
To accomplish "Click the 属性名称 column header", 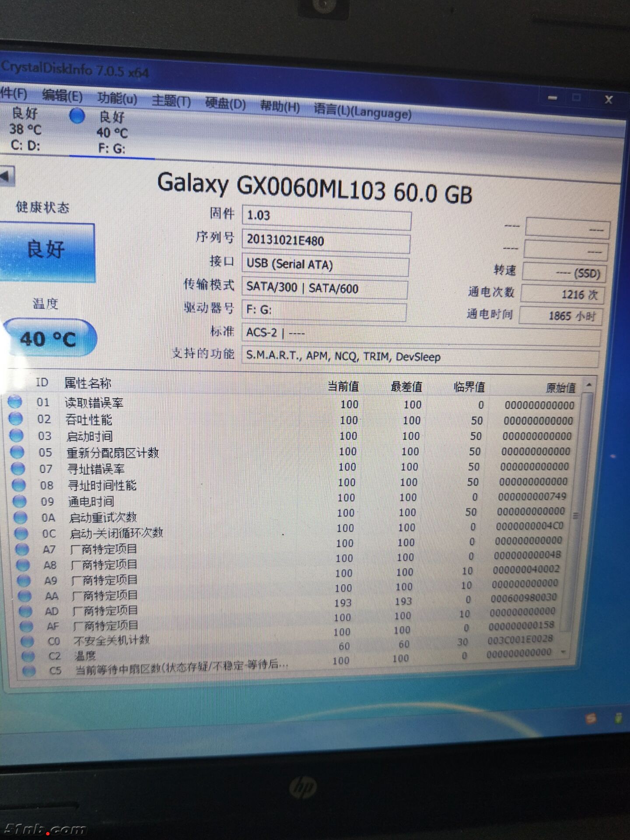I will 87,383.
